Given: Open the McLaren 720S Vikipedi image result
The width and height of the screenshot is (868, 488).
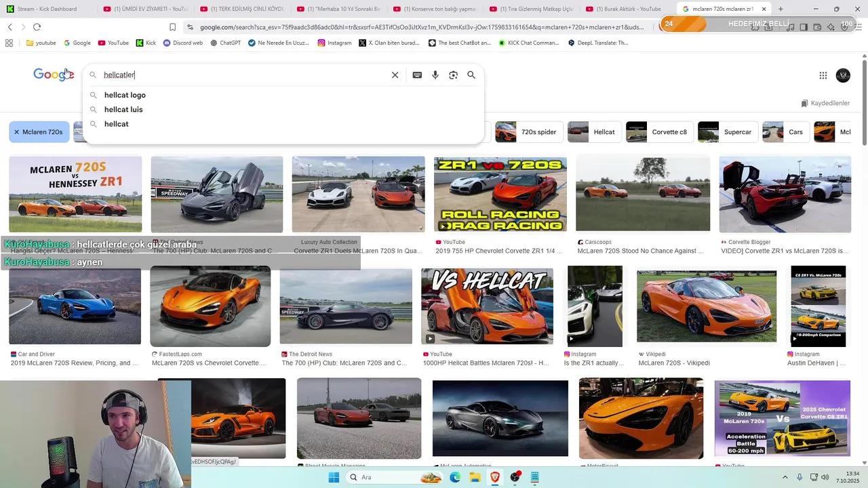Looking at the screenshot, I should 707,306.
